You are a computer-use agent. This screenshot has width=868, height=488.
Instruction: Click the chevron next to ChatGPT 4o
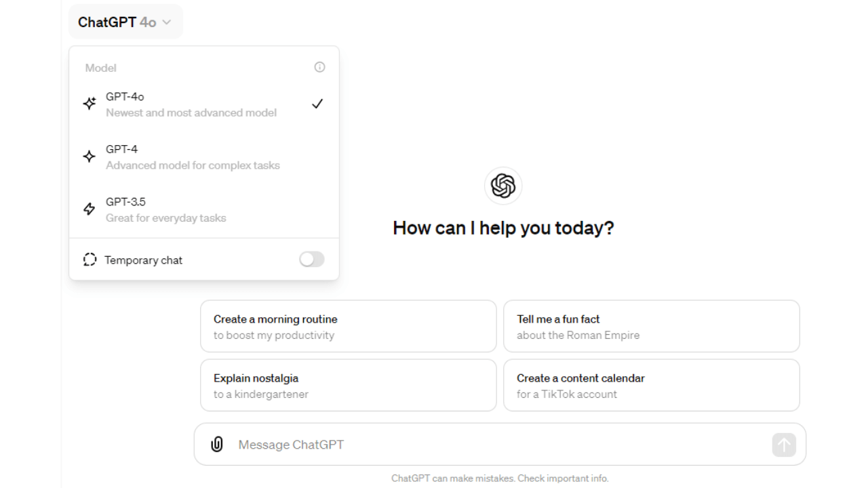[167, 22]
